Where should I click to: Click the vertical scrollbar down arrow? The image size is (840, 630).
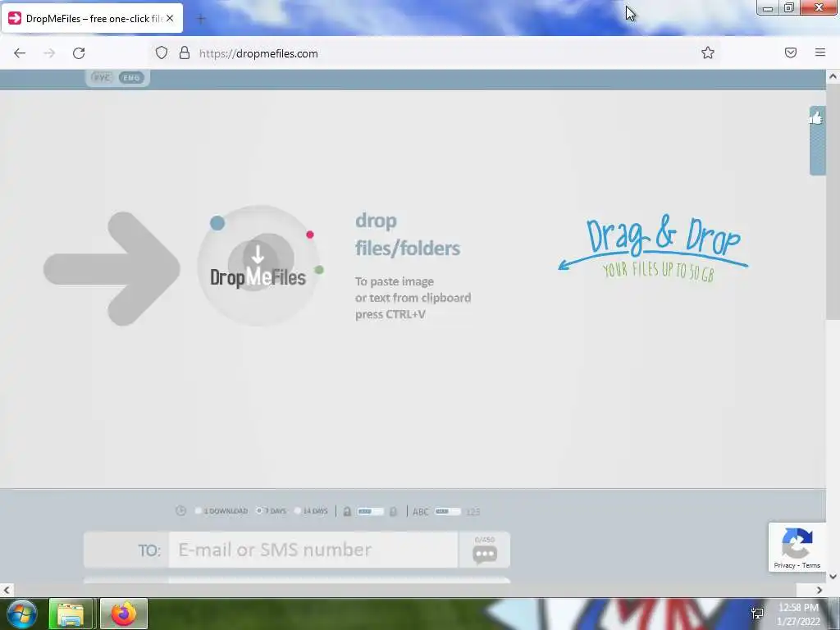pyautogui.click(x=833, y=577)
